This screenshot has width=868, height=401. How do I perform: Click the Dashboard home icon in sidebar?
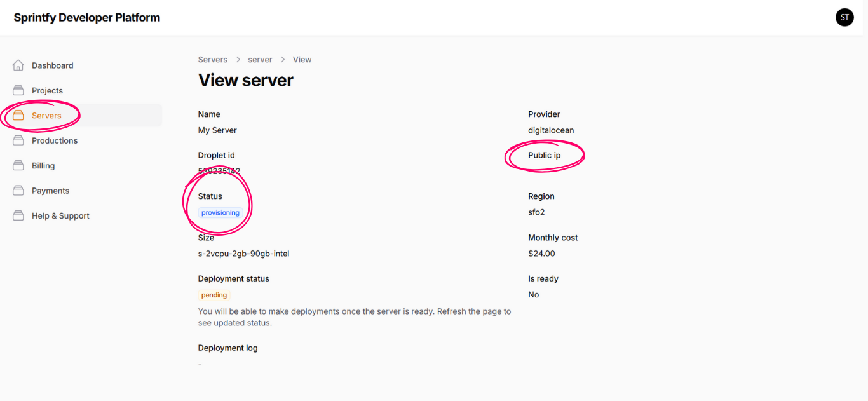click(x=18, y=65)
